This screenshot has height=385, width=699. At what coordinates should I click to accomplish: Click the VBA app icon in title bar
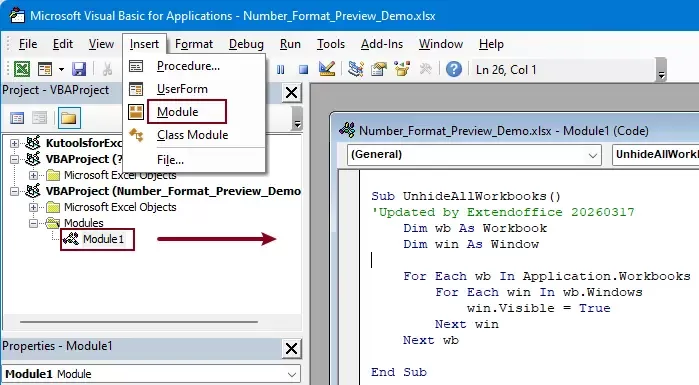tap(16, 15)
